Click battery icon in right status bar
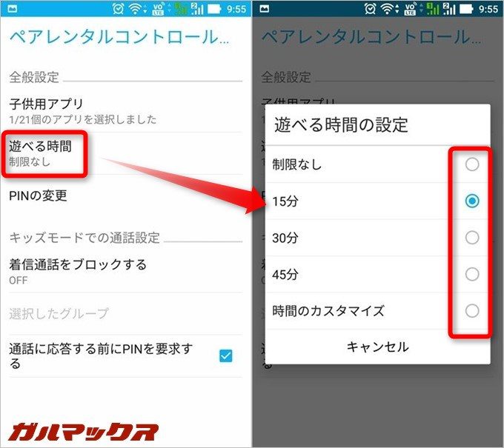 [x=466, y=9]
